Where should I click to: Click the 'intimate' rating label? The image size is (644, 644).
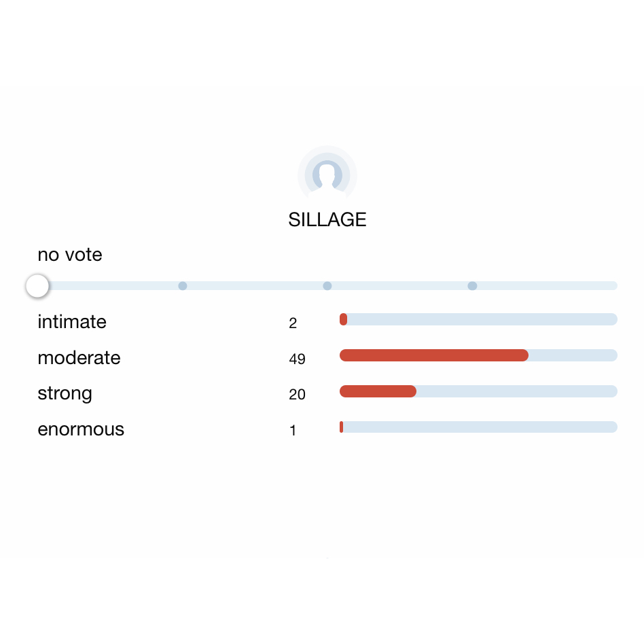point(72,322)
